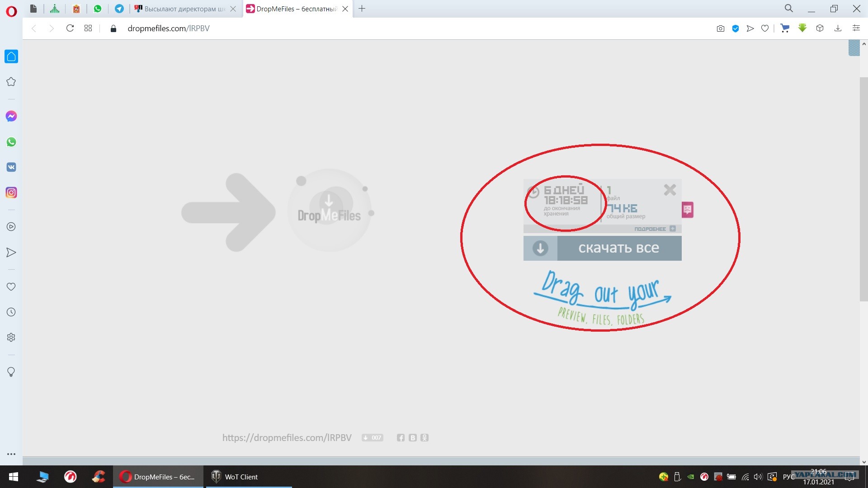Viewport: 868px width, 488px height.
Task: View site security lock info
Action: 113,28
